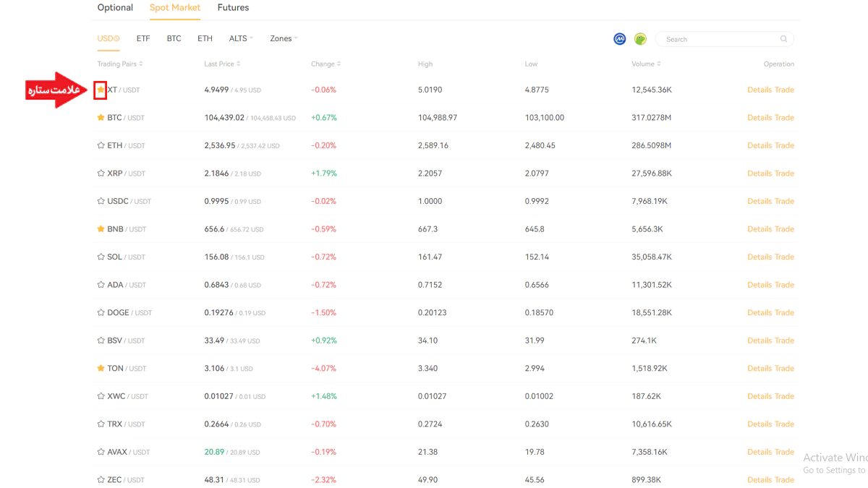Open Trade for XT/USDT
Screen dimensions: 868x488
[x=784, y=90]
